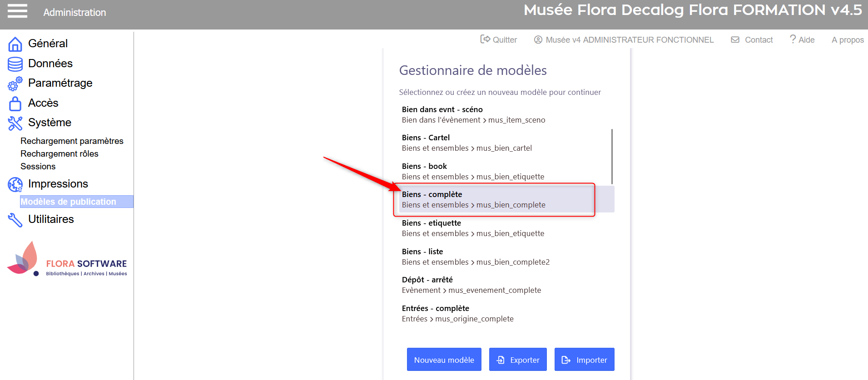The width and height of the screenshot is (868, 380).
Task: Click the Accès padlock icon
Action: [15, 104]
